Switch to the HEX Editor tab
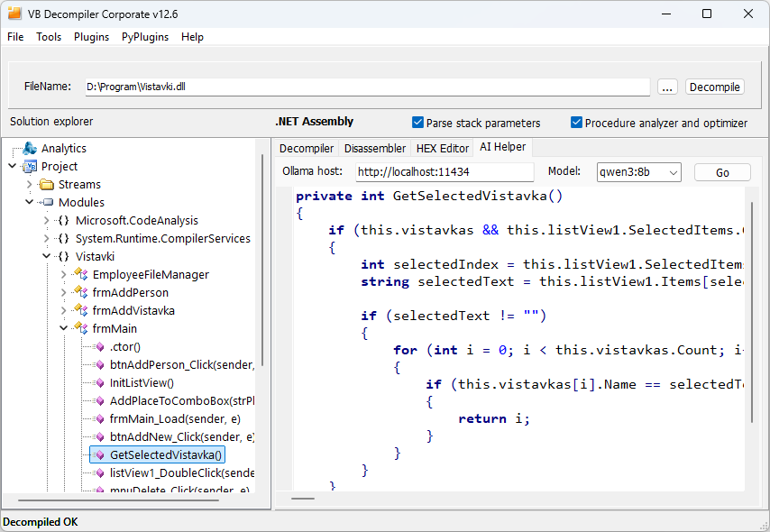This screenshot has width=770, height=532. 442,148
